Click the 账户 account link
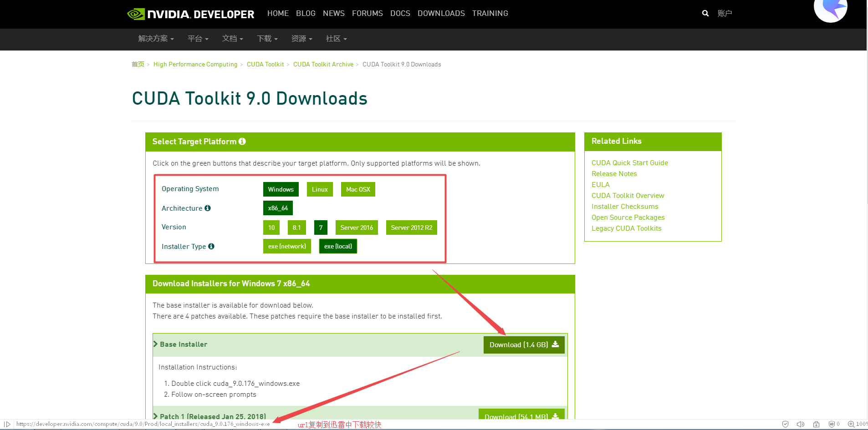 point(725,13)
